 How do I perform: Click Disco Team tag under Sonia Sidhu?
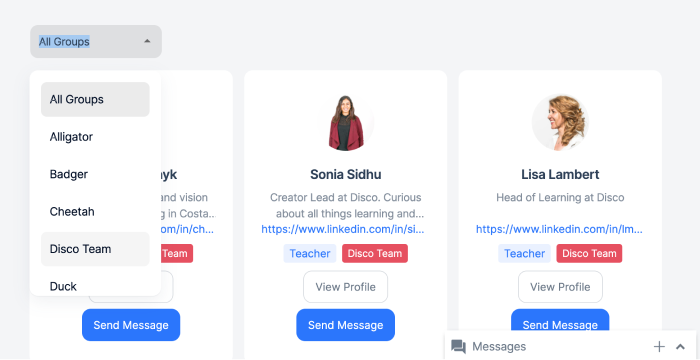375,253
